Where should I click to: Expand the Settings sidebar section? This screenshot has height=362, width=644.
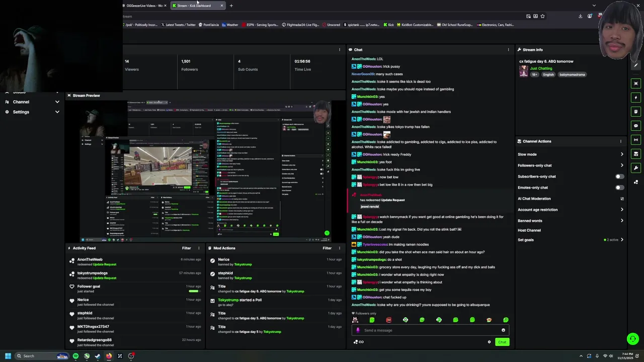click(x=57, y=112)
